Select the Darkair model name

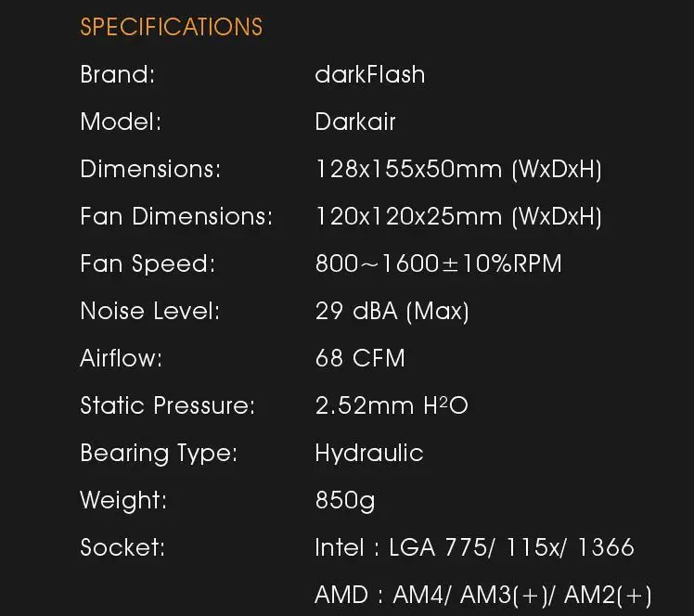coord(355,122)
